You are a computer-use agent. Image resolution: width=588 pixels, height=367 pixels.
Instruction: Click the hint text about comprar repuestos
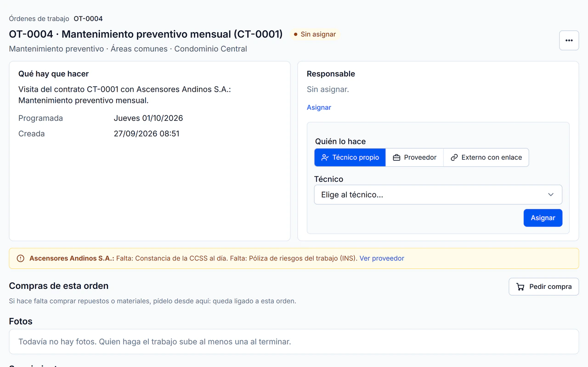pyautogui.click(x=153, y=301)
